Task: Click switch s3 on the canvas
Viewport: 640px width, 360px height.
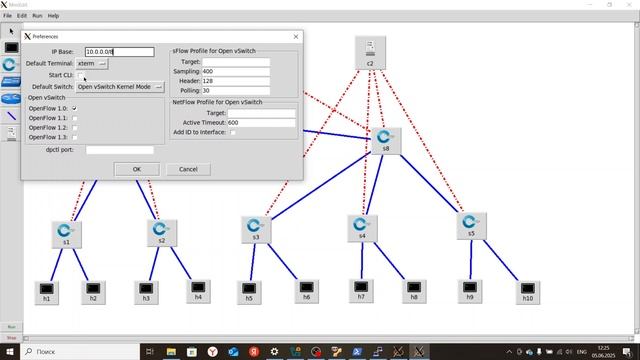Action: tap(256, 229)
